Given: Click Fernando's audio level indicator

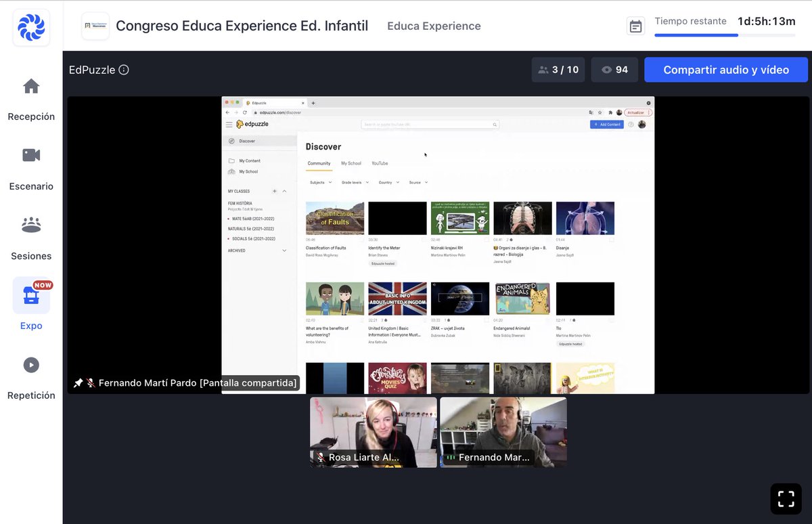Looking at the screenshot, I should tap(451, 458).
